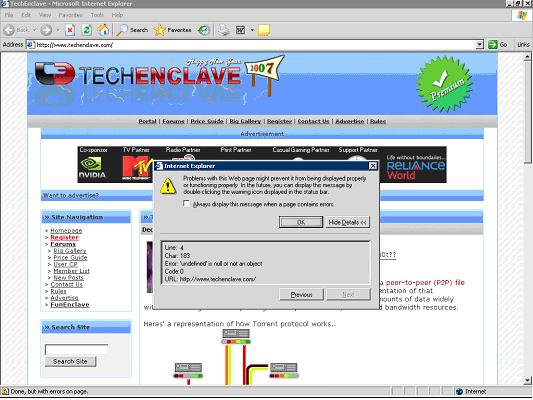Image resolution: width=533 pixels, height=400 pixels.
Task: Click the MTV partner logo
Action: tap(136, 168)
